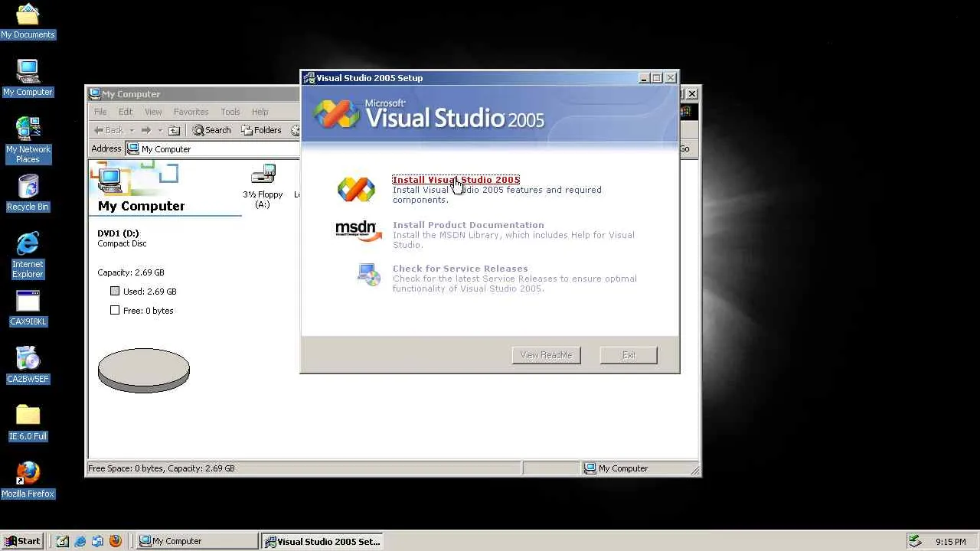Click Search in My Computer toolbar

coord(211,130)
